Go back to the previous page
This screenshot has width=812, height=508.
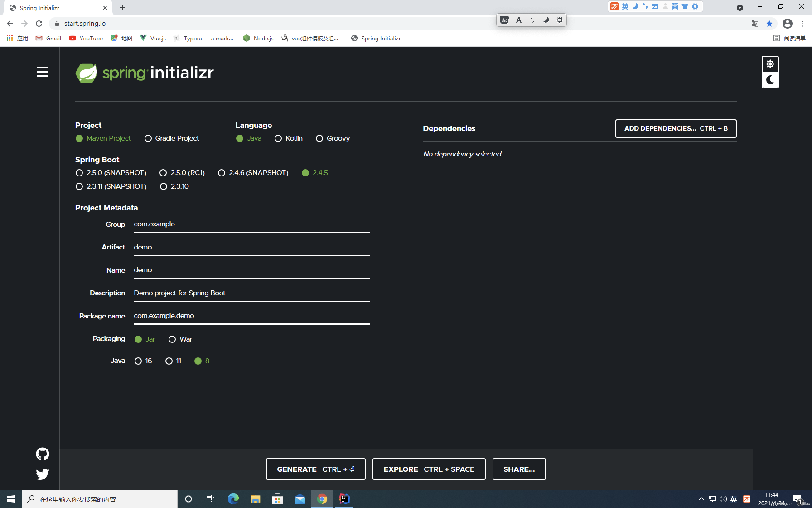pos(10,24)
